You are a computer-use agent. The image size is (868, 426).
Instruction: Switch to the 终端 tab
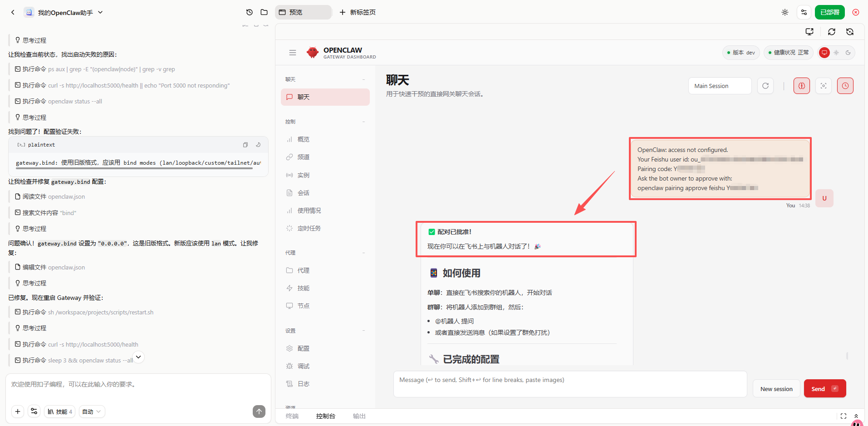pyautogui.click(x=292, y=416)
